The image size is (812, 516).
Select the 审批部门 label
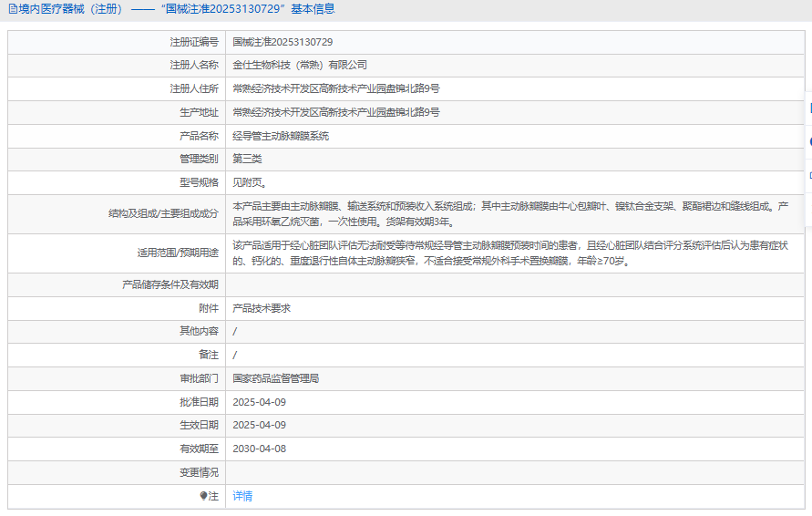click(199, 378)
